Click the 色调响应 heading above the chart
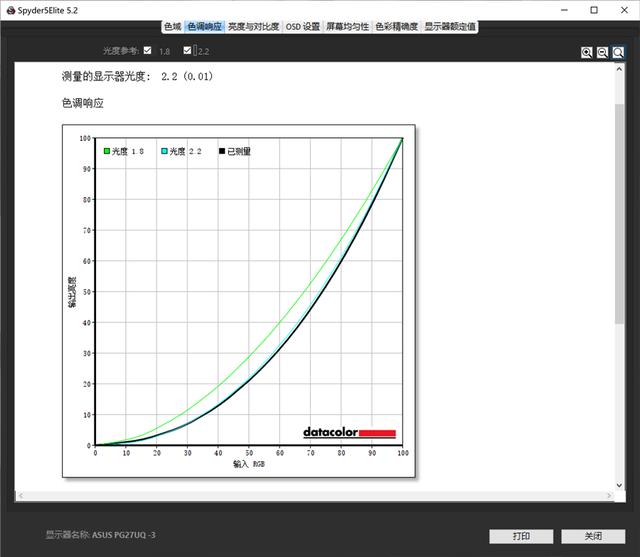Screen dimensions: 640x557 pos(82,103)
